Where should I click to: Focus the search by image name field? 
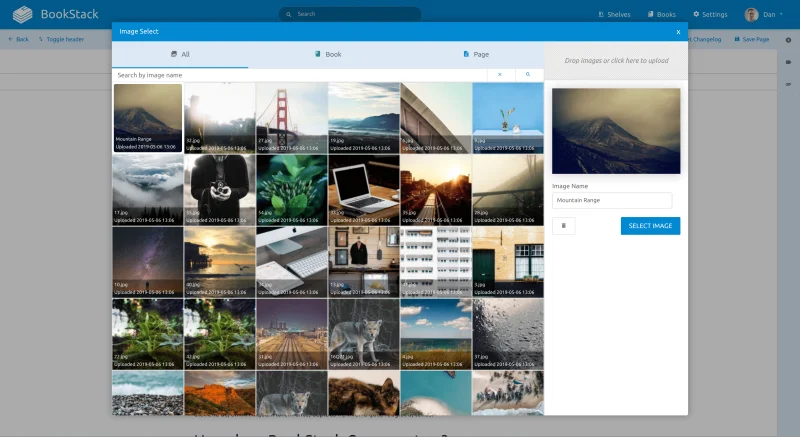pyautogui.click(x=300, y=75)
